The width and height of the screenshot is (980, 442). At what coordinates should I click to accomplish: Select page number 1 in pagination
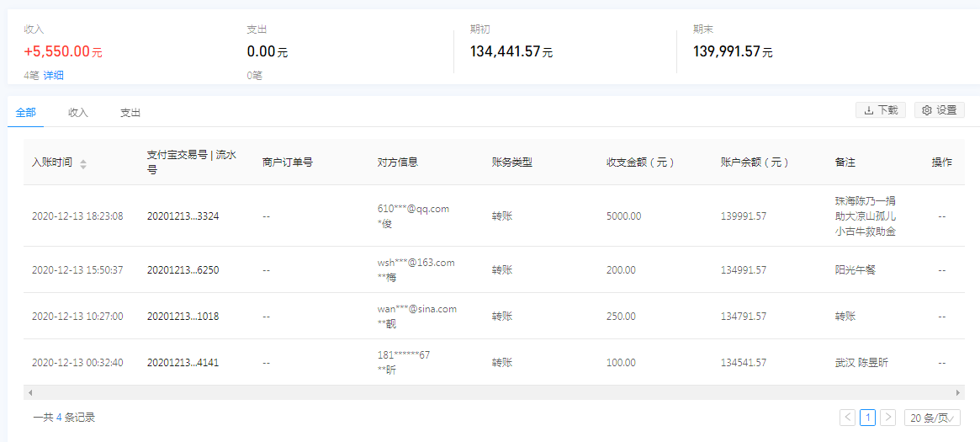point(867,418)
